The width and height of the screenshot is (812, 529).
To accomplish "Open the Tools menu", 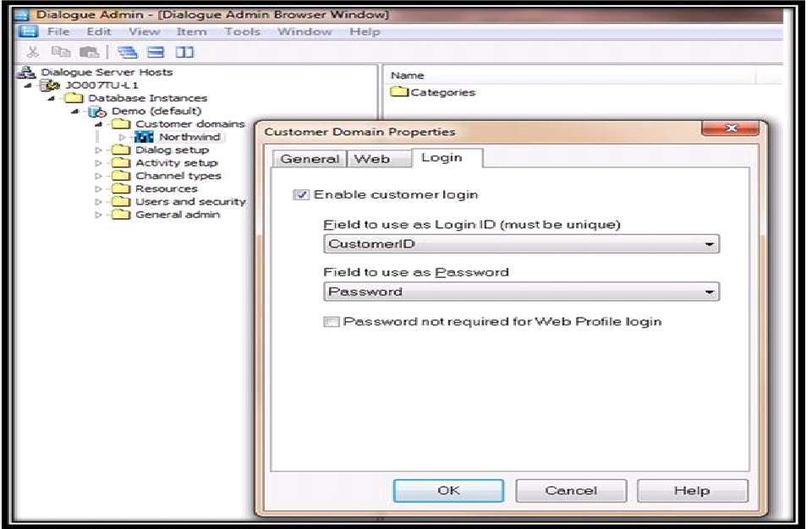I will [242, 31].
